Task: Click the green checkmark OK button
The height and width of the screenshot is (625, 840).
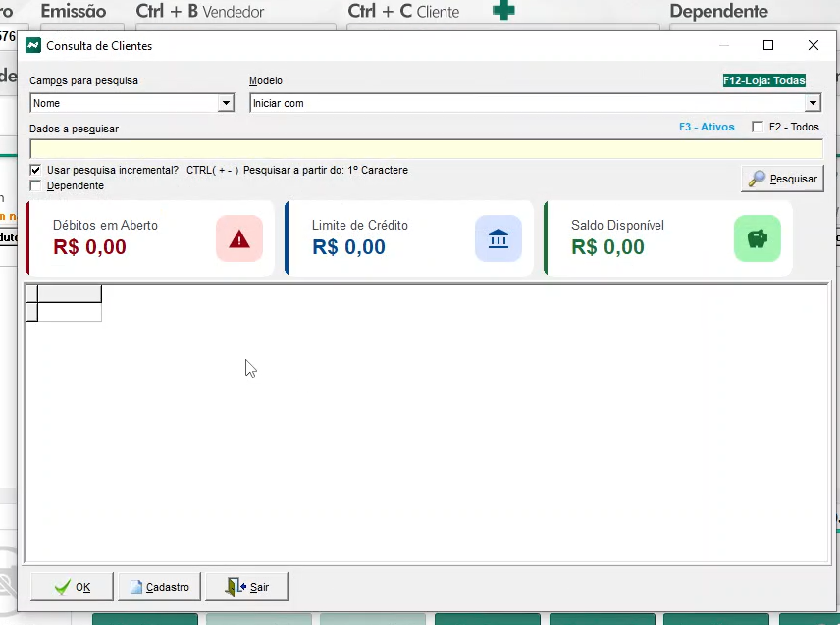Action: tap(72, 587)
